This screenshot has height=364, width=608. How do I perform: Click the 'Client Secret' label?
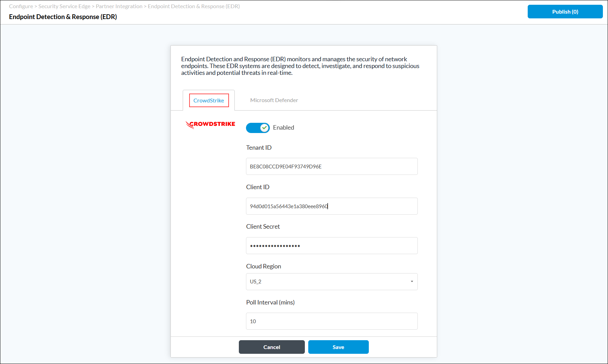coord(263,227)
